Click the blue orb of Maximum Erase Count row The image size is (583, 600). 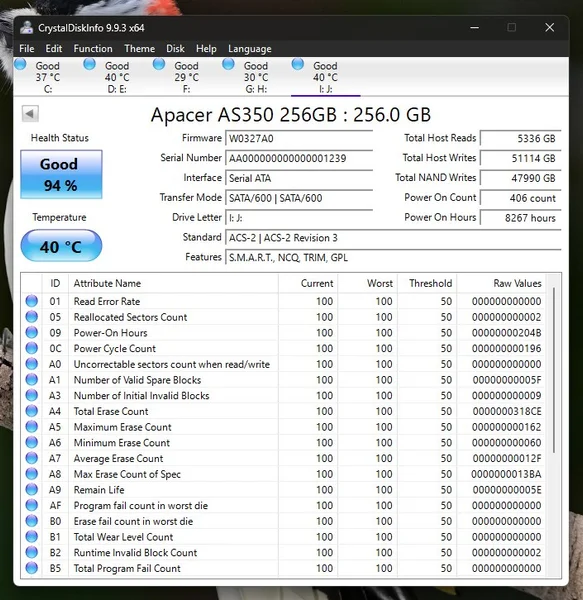[32, 427]
